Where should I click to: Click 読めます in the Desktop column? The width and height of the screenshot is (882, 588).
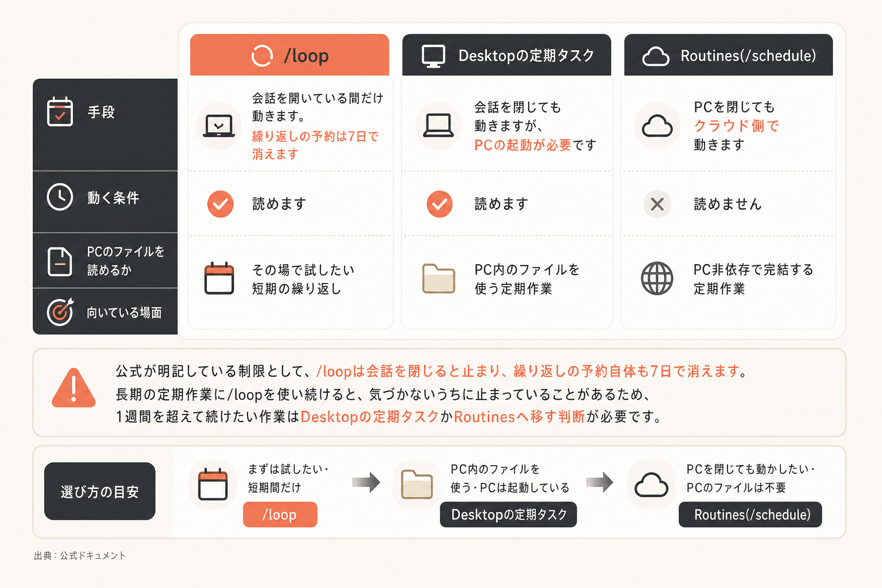tap(501, 204)
